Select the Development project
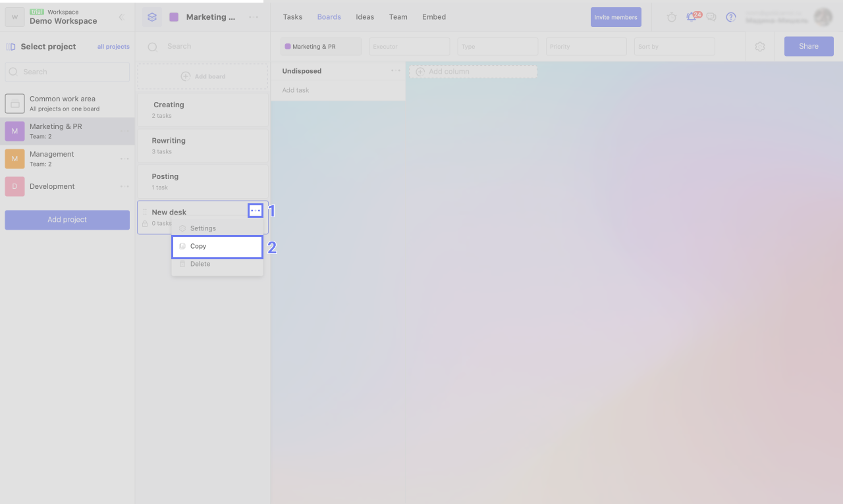The width and height of the screenshot is (843, 504). [52, 186]
